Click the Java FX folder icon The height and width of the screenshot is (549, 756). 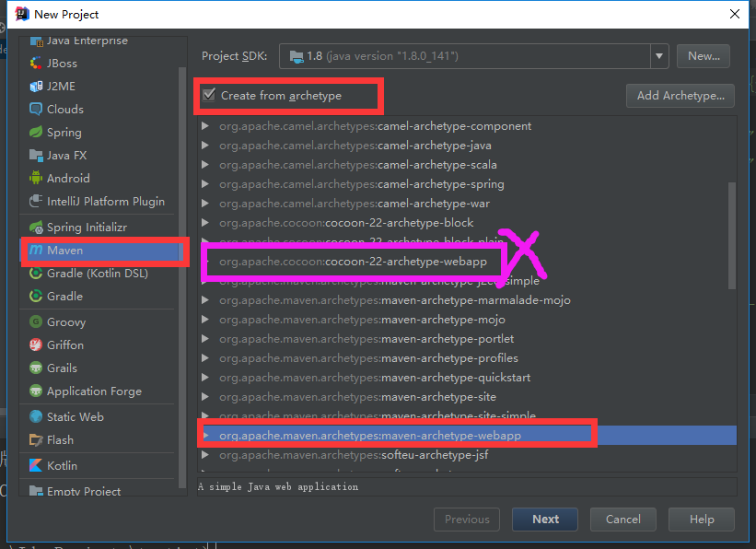click(36, 156)
